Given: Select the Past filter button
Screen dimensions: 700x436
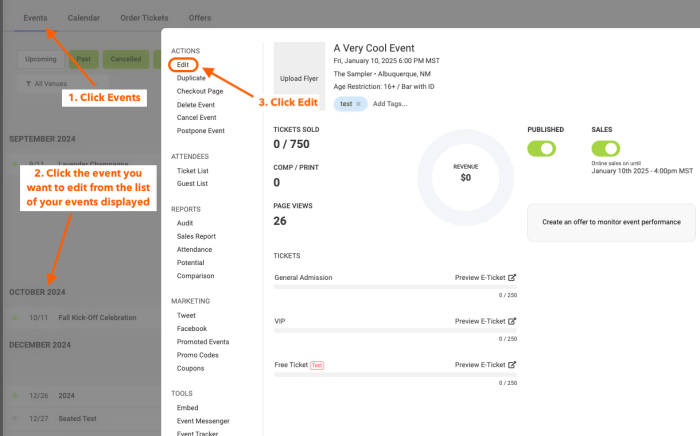Looking at the screenshot, I should pyautogui.click(x=83, y=59).
